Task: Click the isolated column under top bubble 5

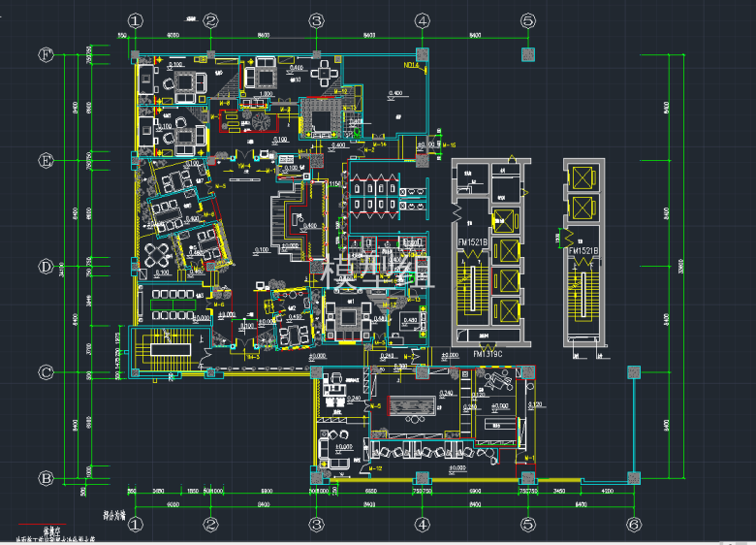Action: [x=528, y=53]
